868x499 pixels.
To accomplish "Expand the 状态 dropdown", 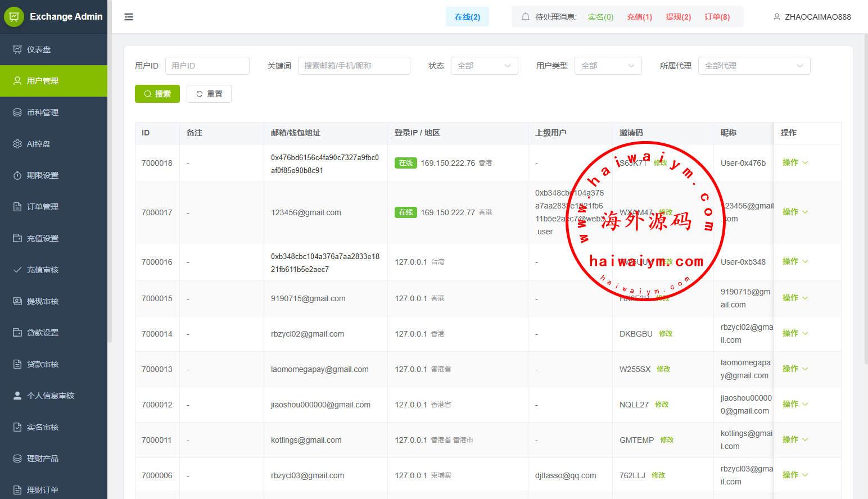I will click(484, 66).
